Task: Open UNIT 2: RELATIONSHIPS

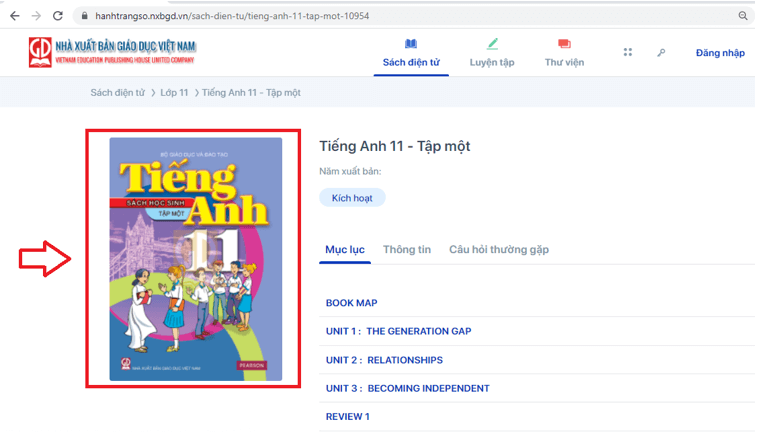Action: coord(384,360)
